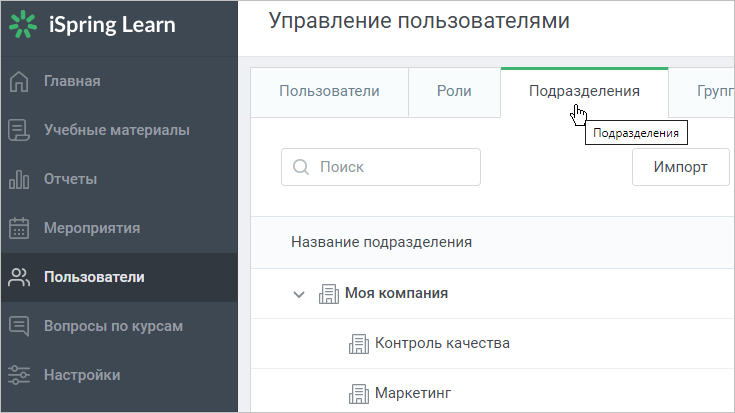Click the building icon next to Моя компания
Viewport: 735px width, 413px height.
click(x=329, y=294)
